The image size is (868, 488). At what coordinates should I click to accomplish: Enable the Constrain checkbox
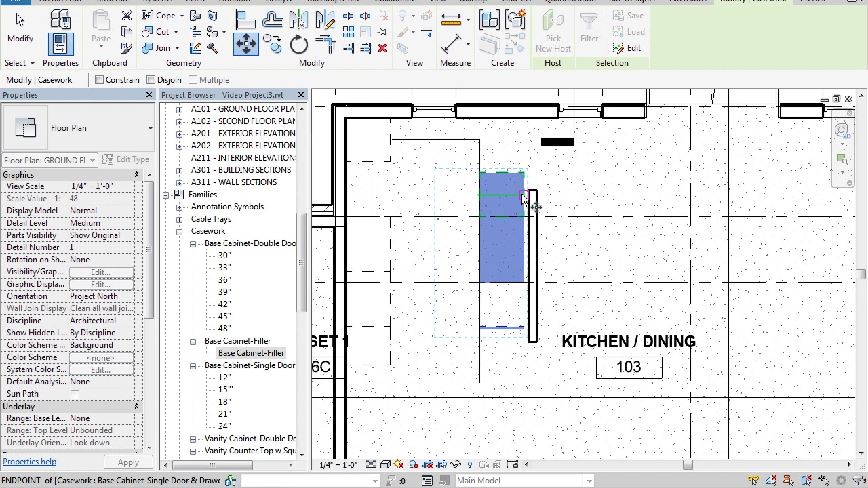[x=99, y=80]
